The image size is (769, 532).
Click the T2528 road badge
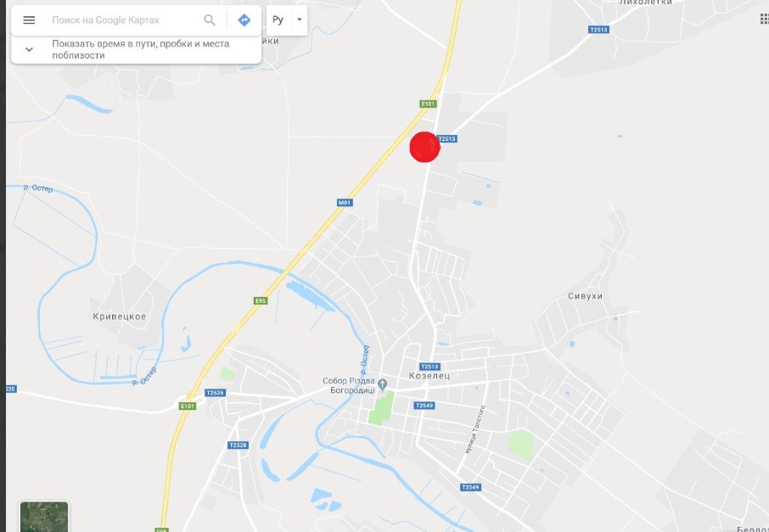pos(239,445)
